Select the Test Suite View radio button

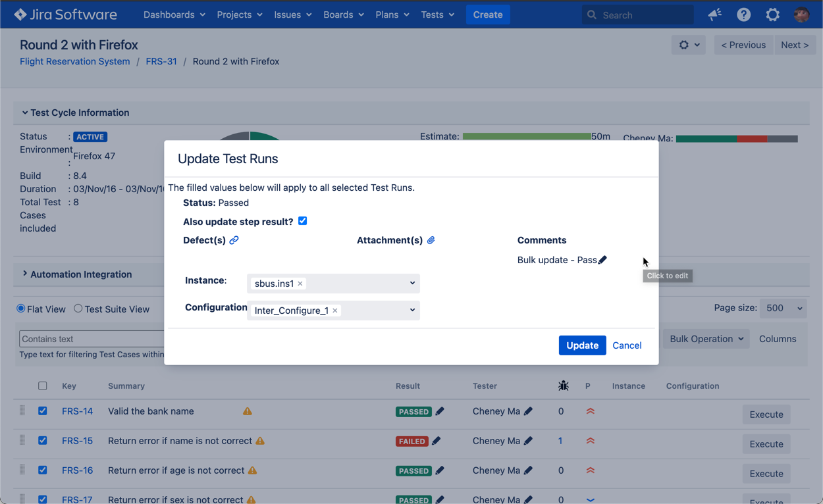(78, 309)
